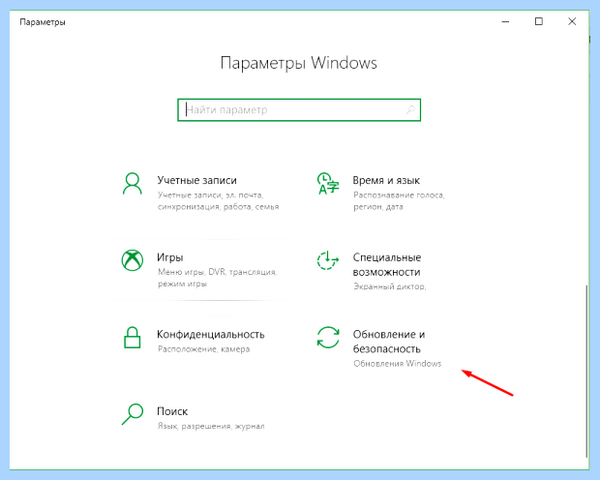The image size is (600, 480).
Task: Click 'Обновления Windows' description text
Action: 397,364
